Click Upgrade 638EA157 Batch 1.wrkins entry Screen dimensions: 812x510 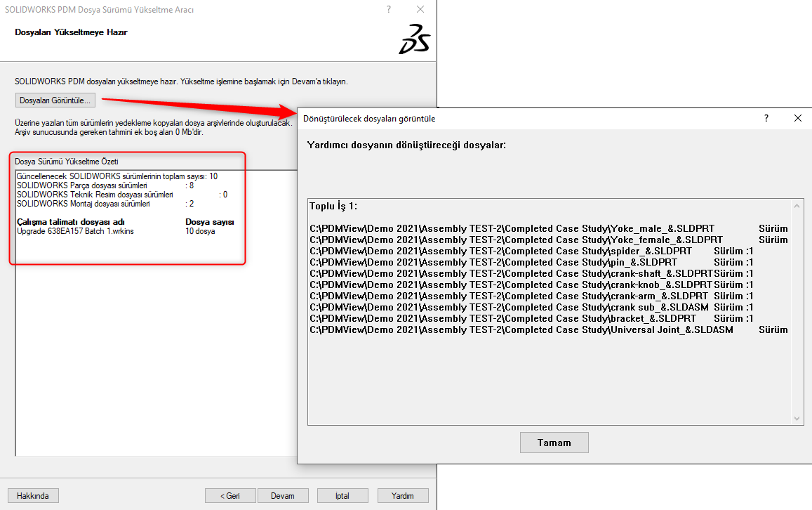(x=75, y=231)
